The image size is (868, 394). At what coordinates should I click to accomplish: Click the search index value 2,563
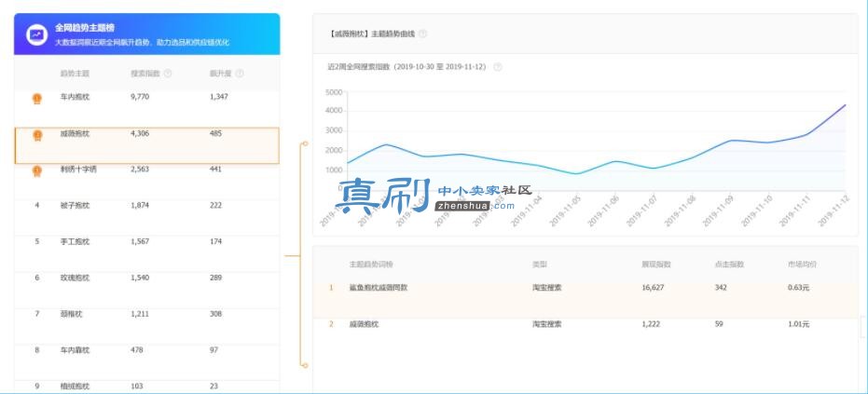(140, 170)
